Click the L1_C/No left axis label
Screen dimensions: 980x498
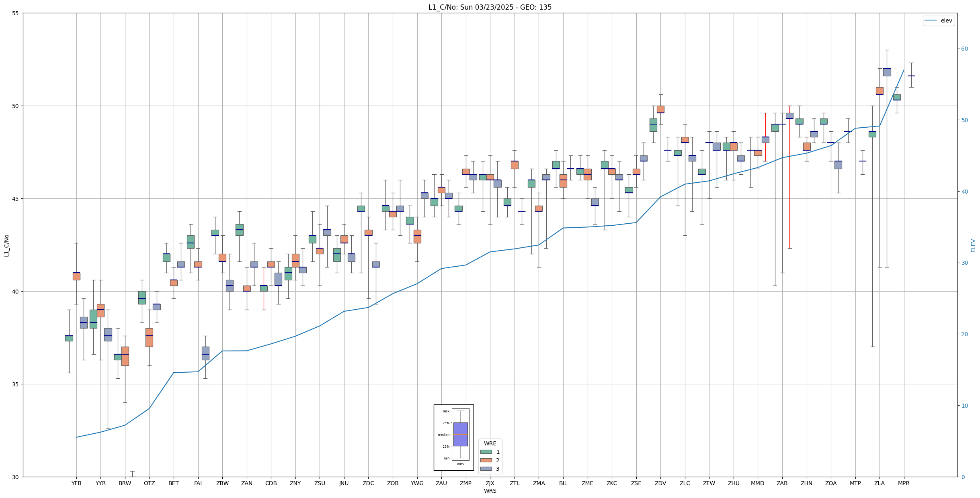6,245
